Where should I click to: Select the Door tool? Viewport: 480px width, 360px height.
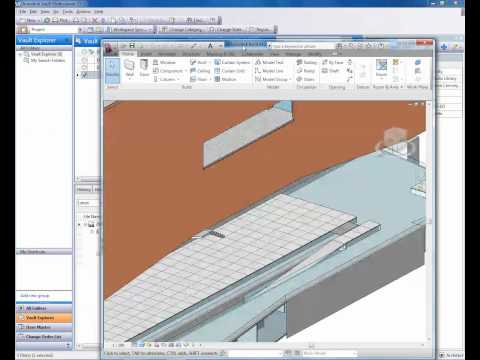point(144,68)
